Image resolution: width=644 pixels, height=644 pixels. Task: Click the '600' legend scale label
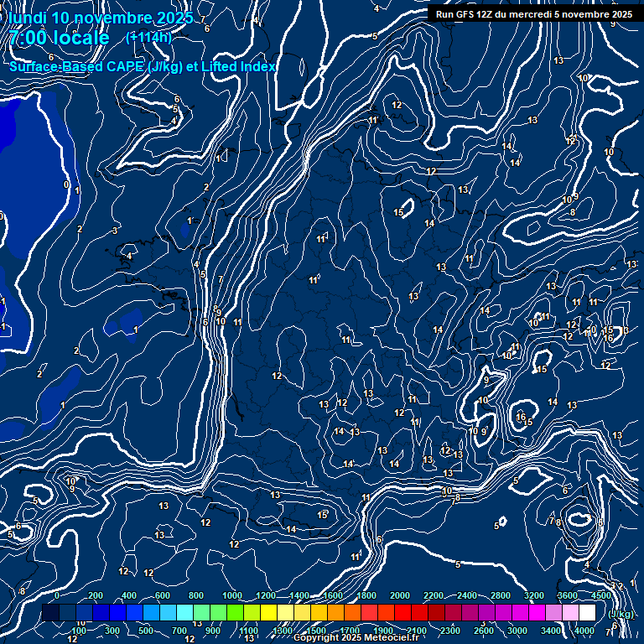click(162, 595)
